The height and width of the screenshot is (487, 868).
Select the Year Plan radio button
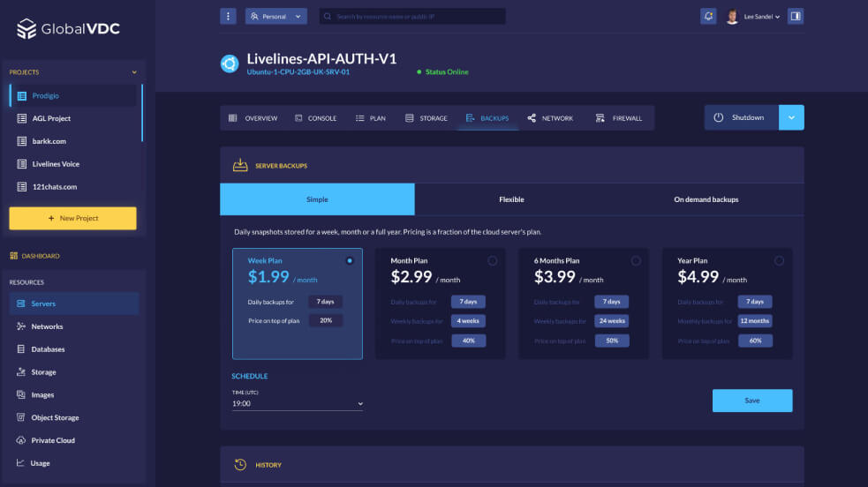click(x=779, y=260)
